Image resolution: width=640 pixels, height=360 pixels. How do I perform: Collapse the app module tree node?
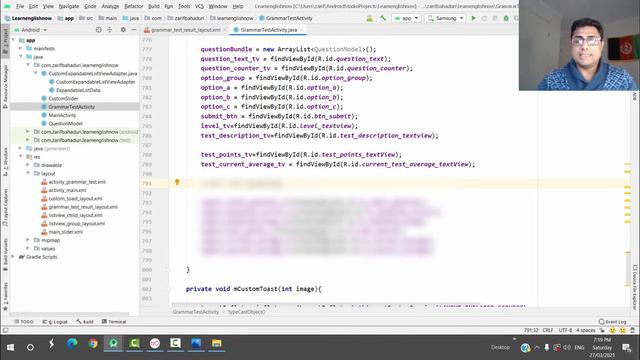[14, 40]
